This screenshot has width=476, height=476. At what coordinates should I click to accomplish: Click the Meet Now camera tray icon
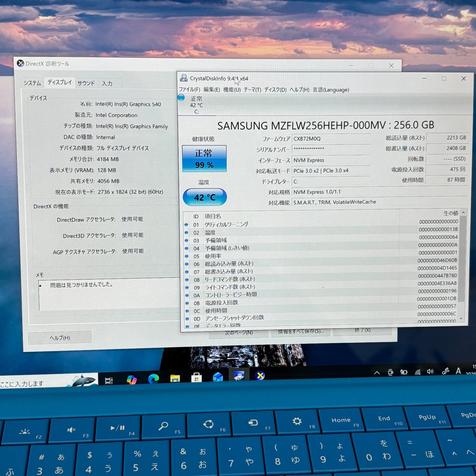(390, 373)
